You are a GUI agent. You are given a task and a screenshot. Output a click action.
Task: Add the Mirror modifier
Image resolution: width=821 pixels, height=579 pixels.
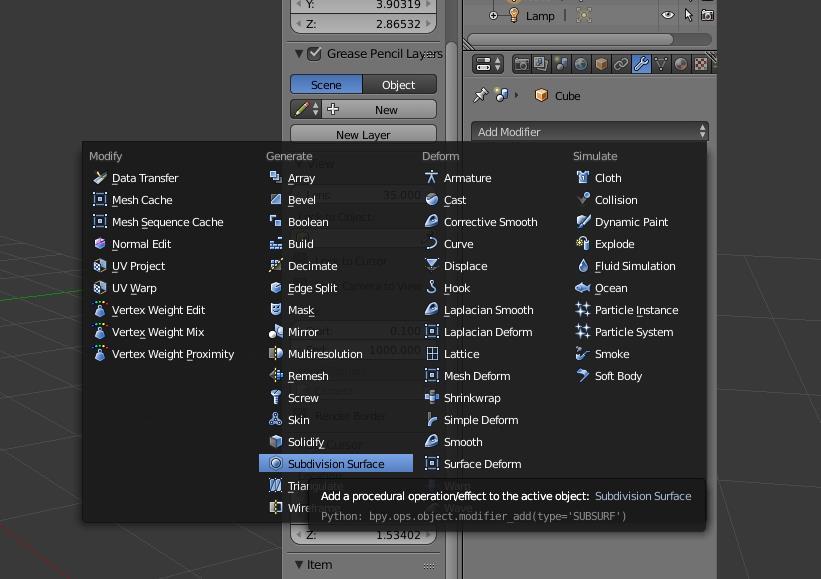(x=336, y=332)
